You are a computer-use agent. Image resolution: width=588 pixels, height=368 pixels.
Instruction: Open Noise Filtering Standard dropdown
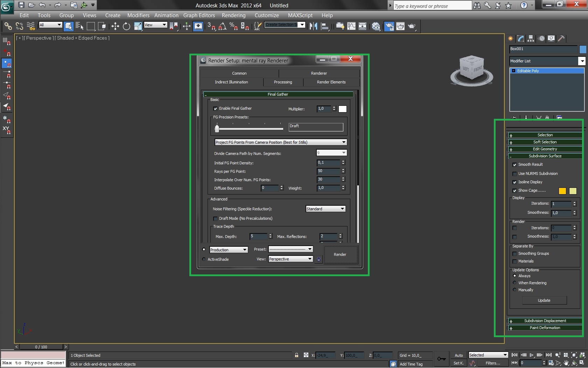coord(325,209)
